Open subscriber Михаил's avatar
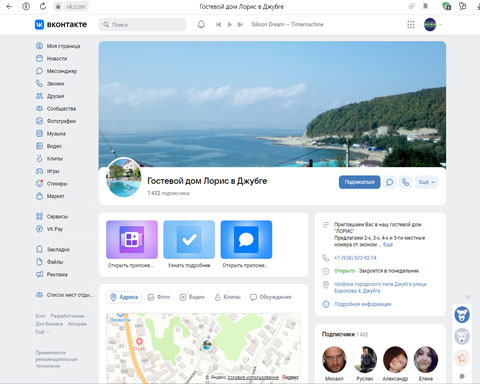Viewport: 480px width, 384px height. point(334,359)
